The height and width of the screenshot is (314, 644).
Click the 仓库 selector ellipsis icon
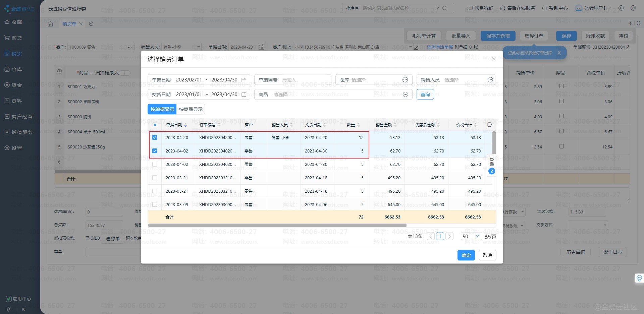click(x=405, y=80)
